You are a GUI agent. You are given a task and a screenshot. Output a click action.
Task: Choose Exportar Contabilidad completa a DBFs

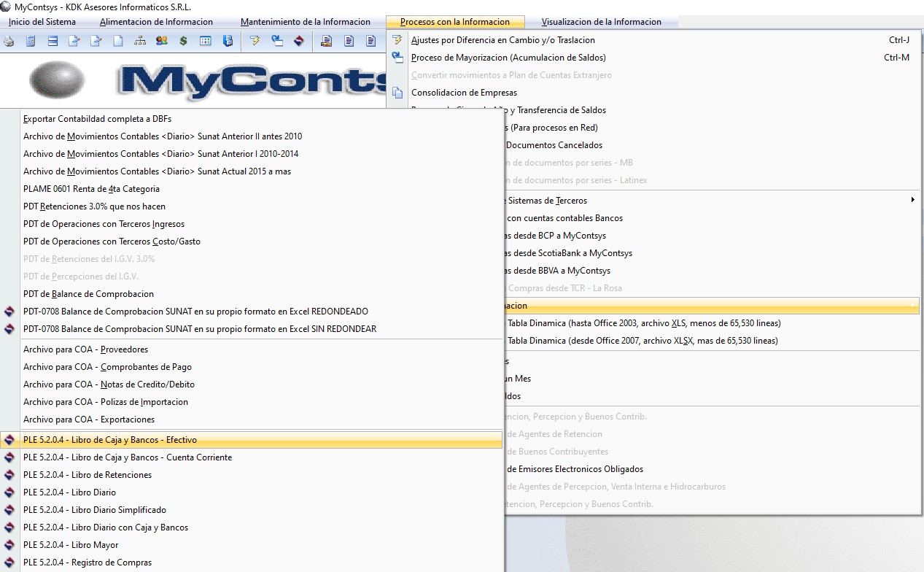(97, 119)
